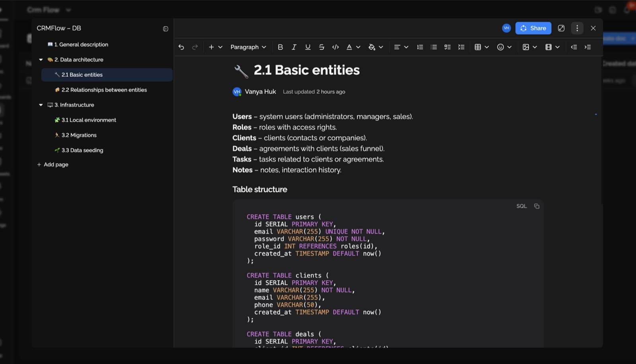The image size is (636, 364).
Task: Open the fill color dropdown
Action: point(375,47)
